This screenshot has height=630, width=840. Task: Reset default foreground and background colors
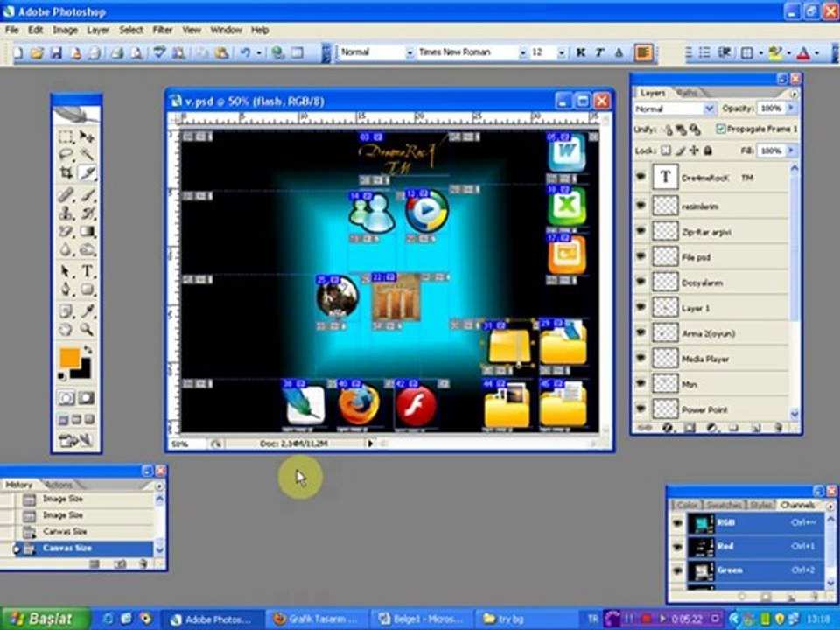(62, 377)
